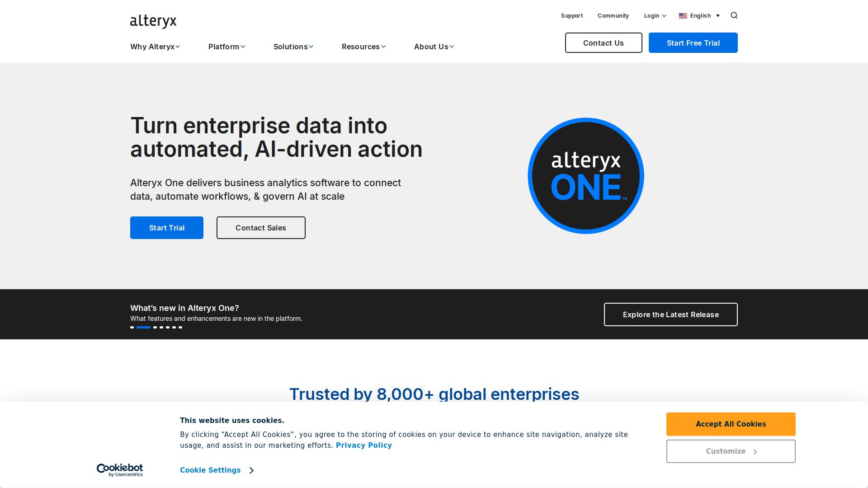868x488 pixels.
Task: Click 'This website uses cookies.' title
Action: point(232,421)
